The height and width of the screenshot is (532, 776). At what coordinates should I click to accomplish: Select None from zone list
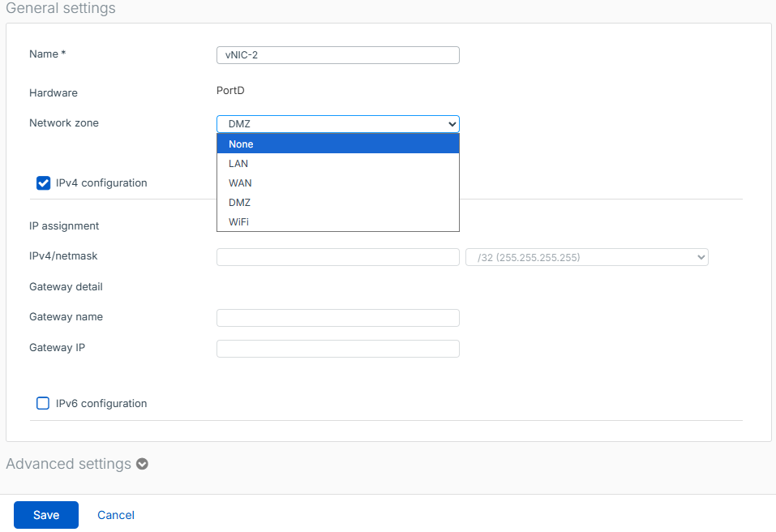[337, 144]
